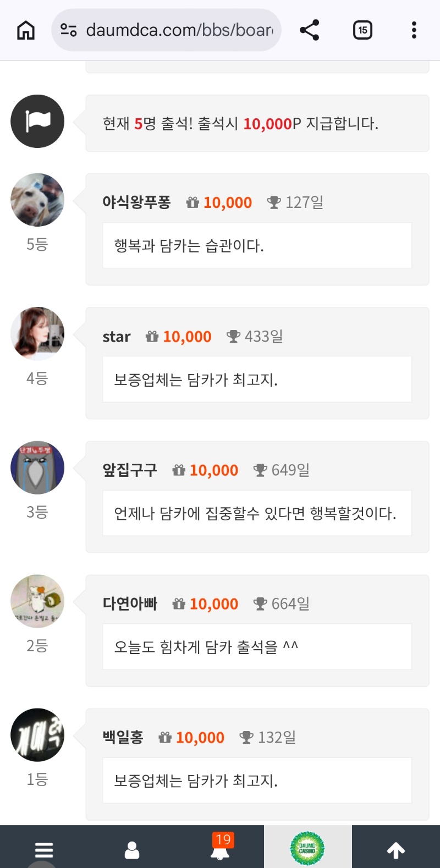This screenshot has height=868, width=440.
Task: Tap the flag attendance icon
Action: [37, 122]
